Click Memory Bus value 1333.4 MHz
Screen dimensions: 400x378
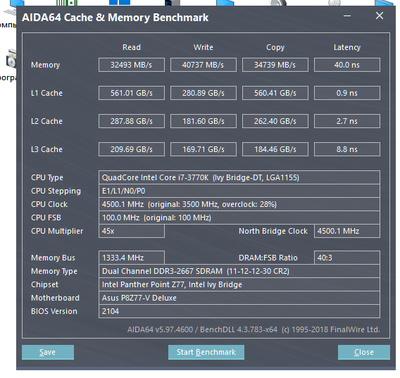(x=131, y=258)
